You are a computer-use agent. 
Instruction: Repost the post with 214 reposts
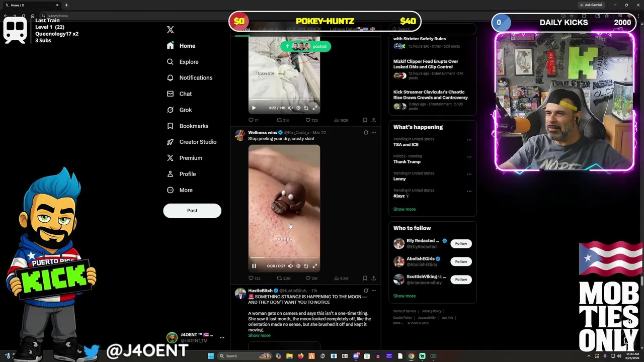click(282, 120)
